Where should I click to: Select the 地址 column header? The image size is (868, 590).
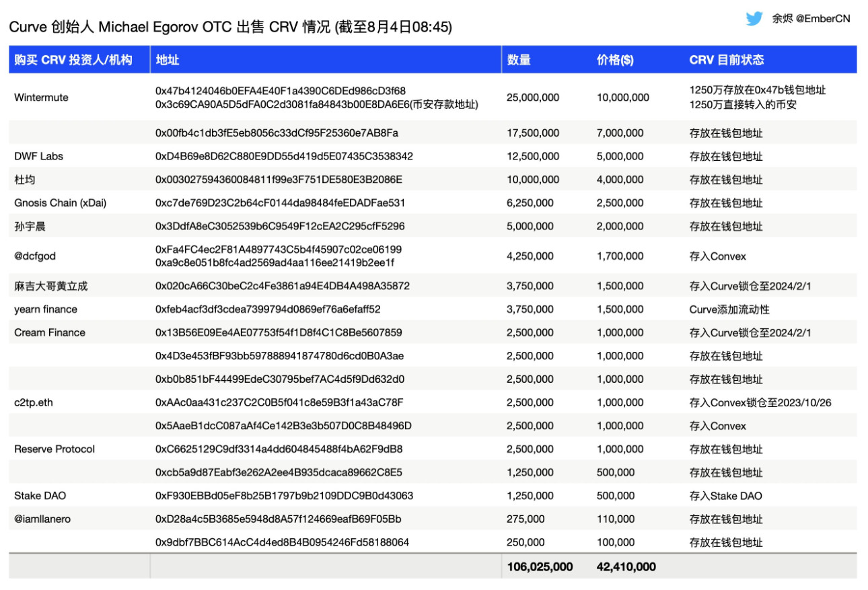click(x=165, y=59)
